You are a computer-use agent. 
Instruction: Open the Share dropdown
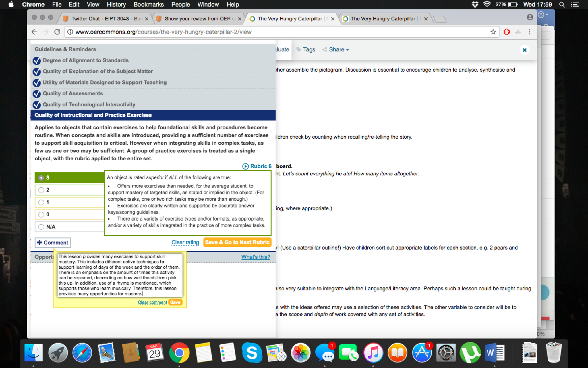coord(336,49)
